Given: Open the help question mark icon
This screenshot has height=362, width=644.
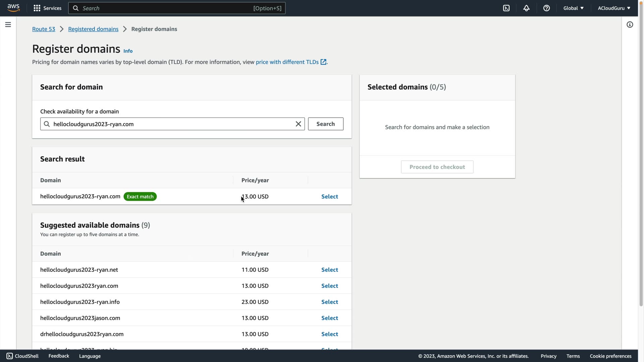Looking at the screenshot, I should pos(546,8).
